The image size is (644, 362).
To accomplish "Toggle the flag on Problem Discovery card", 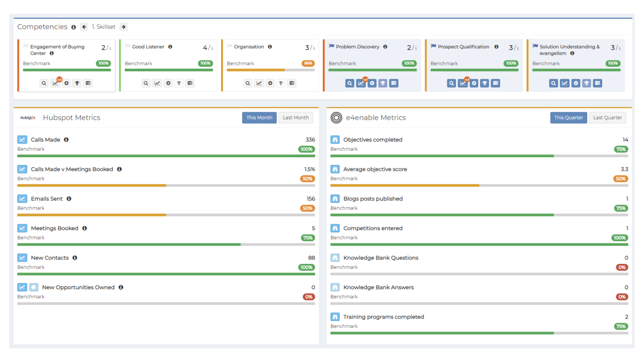I will (332, 46).
